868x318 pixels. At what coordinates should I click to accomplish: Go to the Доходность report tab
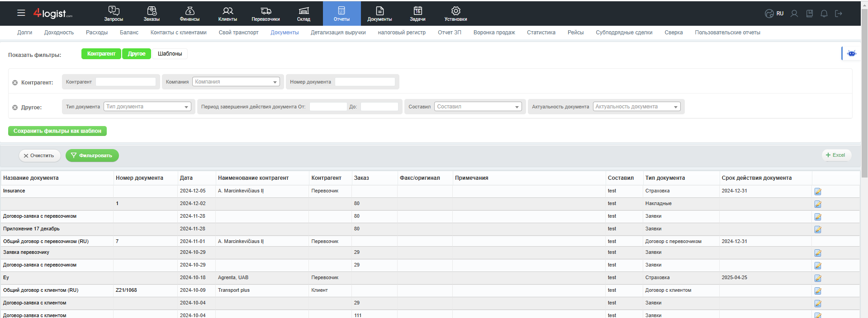(59, 33)
